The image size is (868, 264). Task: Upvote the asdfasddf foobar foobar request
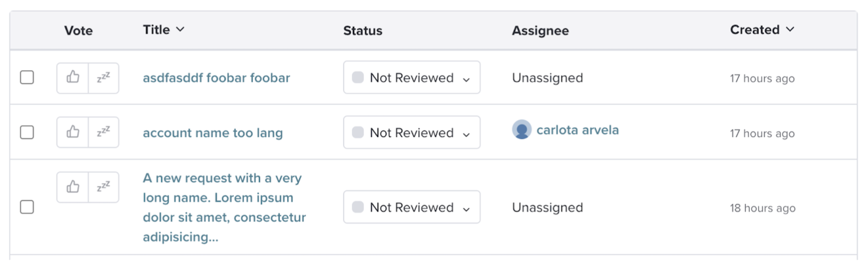point(73,78)
